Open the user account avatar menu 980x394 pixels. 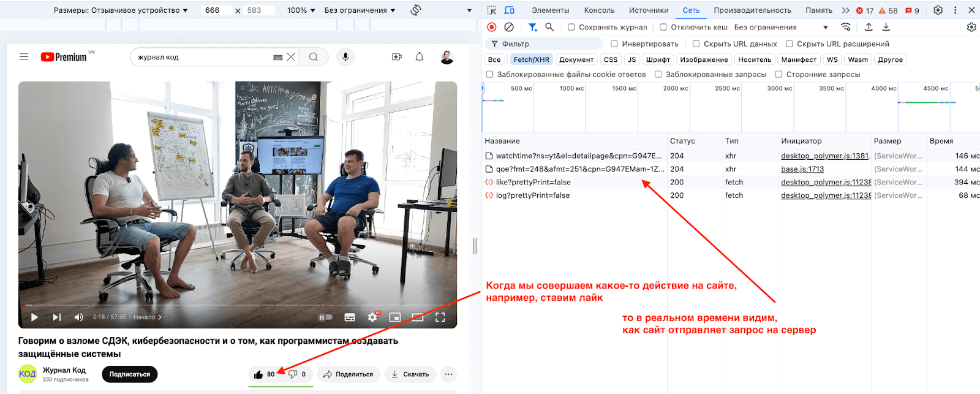click(447, 57)
